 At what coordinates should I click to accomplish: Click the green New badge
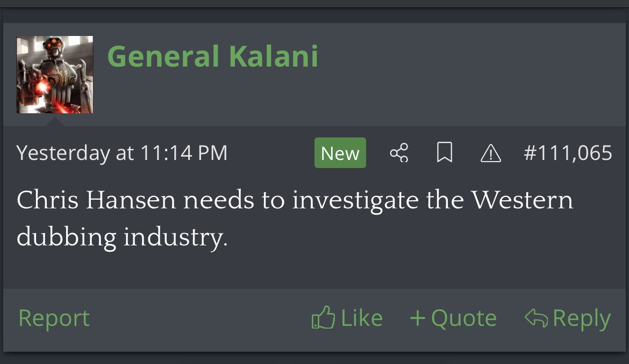click(340, 154)
